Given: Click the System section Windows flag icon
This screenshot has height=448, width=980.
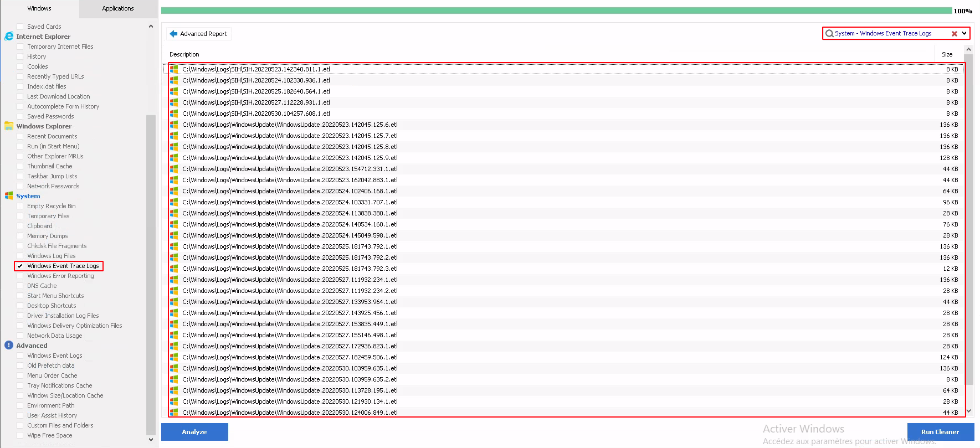Looking at the screenshot, I should pyautogui.click(x=9, y=196).
